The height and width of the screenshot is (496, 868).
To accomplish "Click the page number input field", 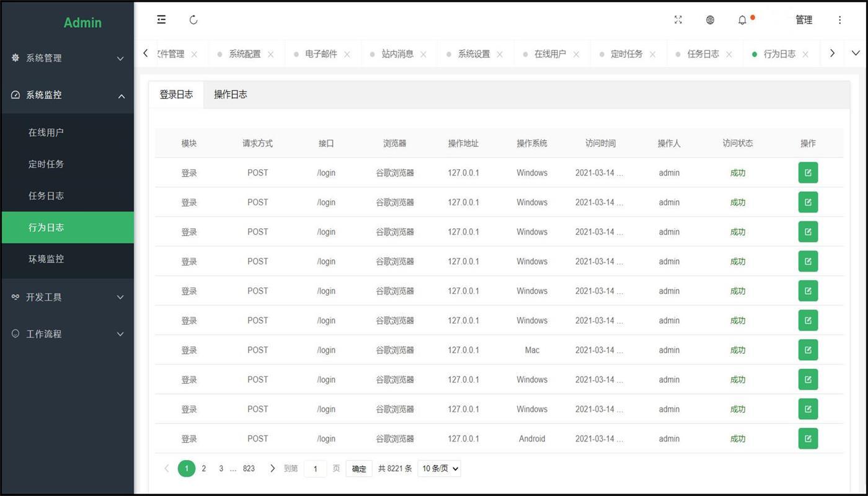I will [315, 469].
